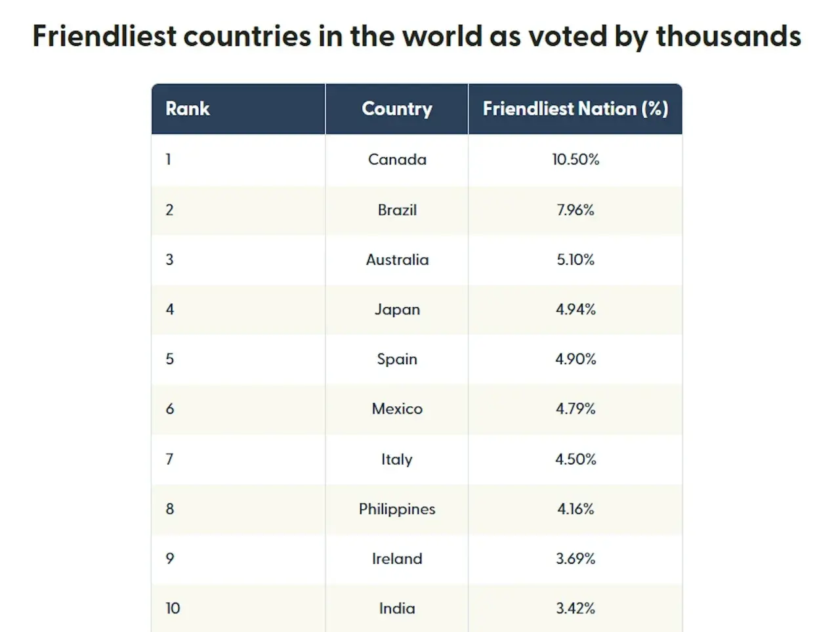Click the 4.16% percentage cell

tap(576, 509)
